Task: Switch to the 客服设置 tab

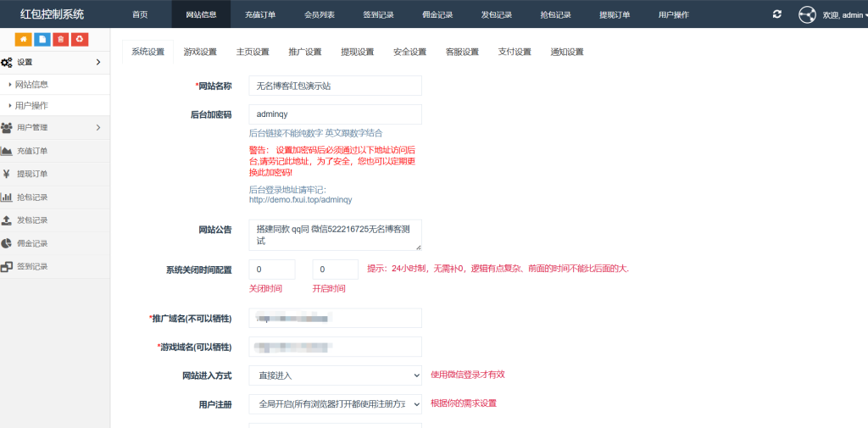Action: click(462, 52)
